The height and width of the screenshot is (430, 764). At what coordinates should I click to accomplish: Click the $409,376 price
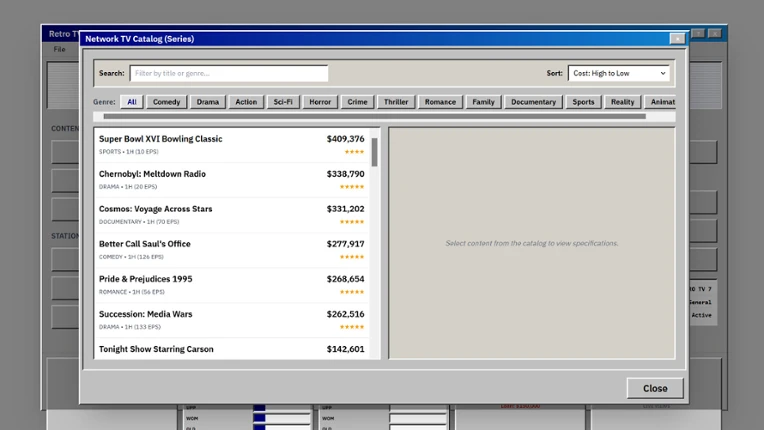point(345,139)
